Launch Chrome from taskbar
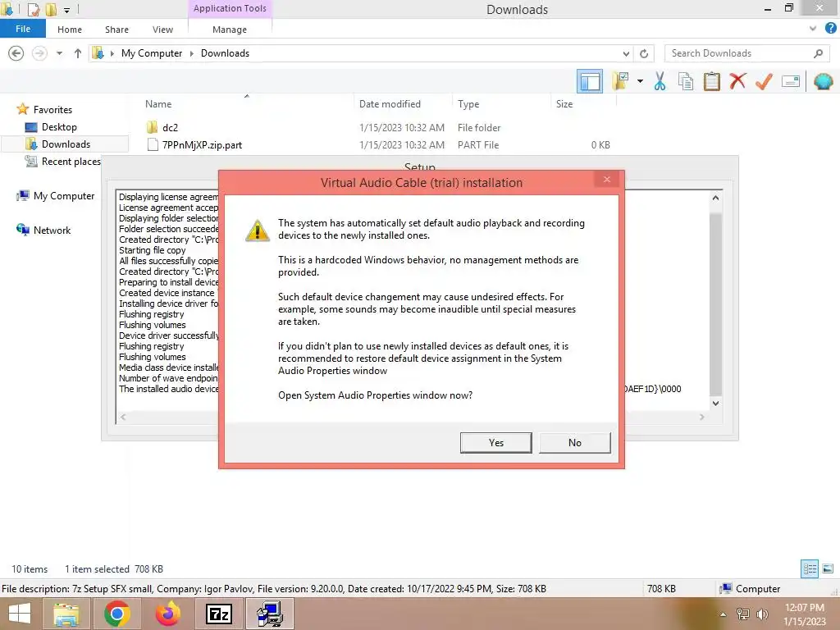Screen dimensions: 840x630 (116, 614)
